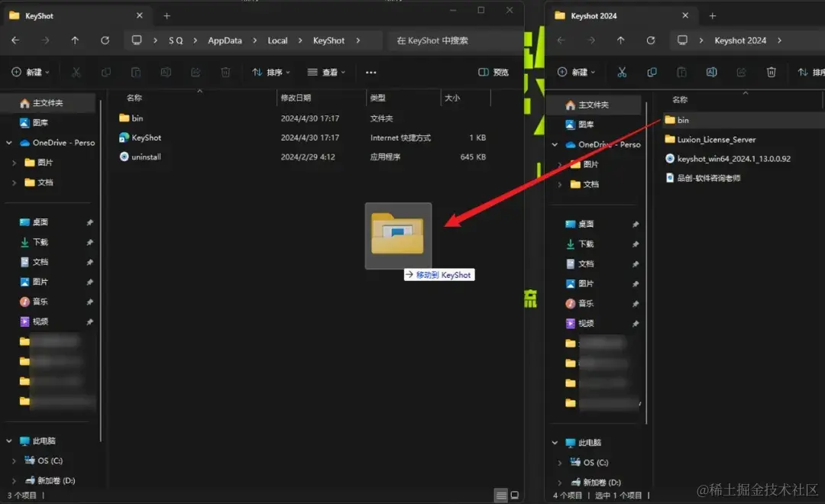Click Copy icon in KeyShot window toolbar
825x504 pixels.
point(105,72)
